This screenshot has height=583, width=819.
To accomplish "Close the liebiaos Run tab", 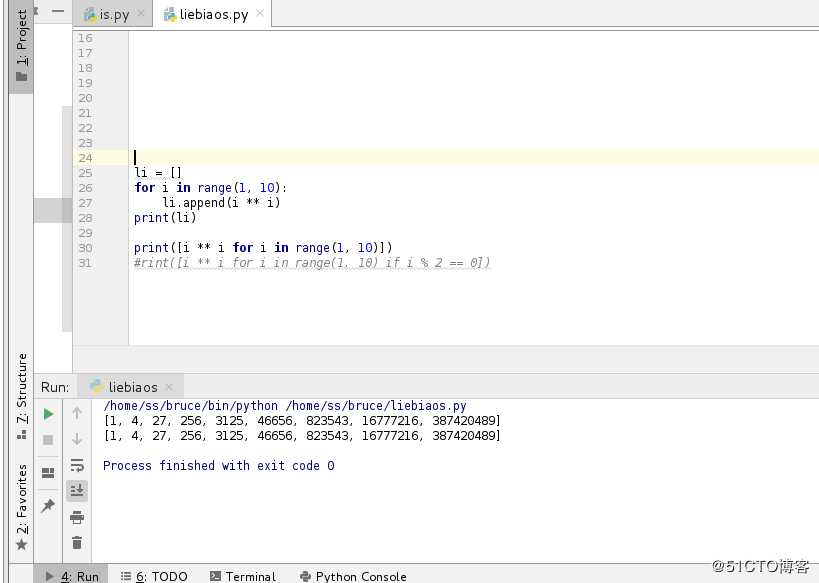I will point(169,387).
